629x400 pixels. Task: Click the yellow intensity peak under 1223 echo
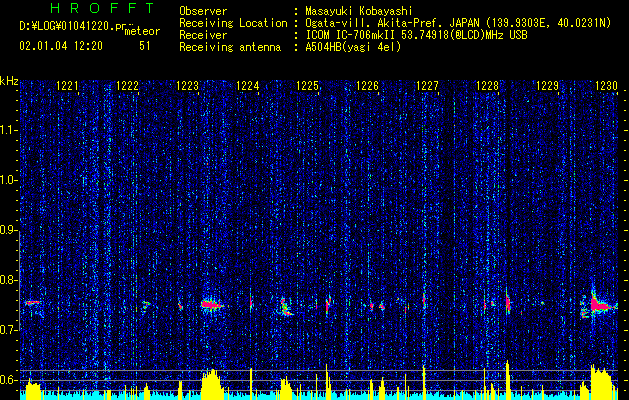pyautogui.click(x=212, y=384)
